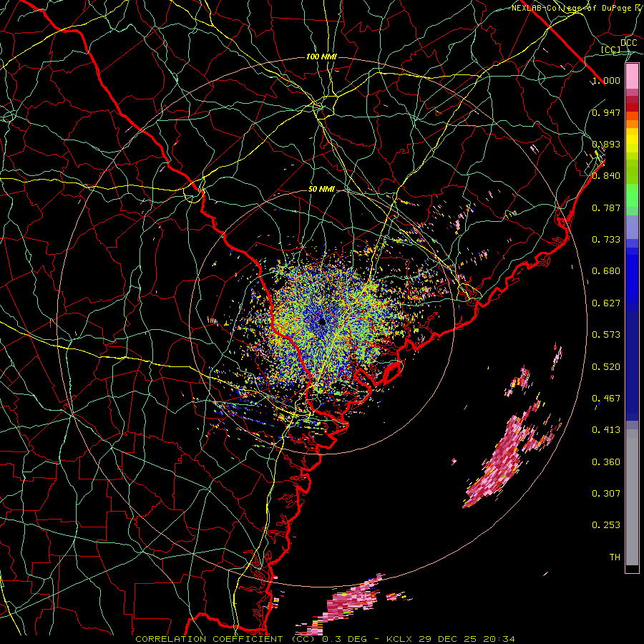
Task: Click the 0.893 legend value
Action: pos(606,144)
